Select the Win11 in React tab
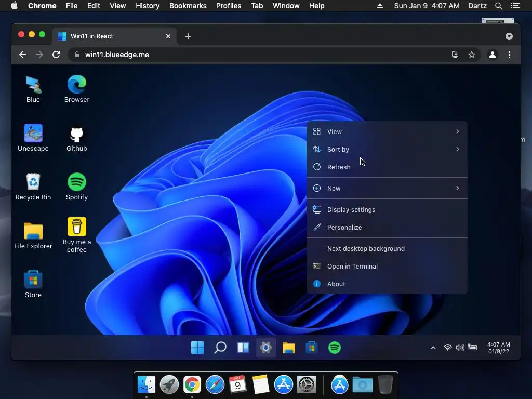Viewport: 532px width, 399px height. click(114, 36)
